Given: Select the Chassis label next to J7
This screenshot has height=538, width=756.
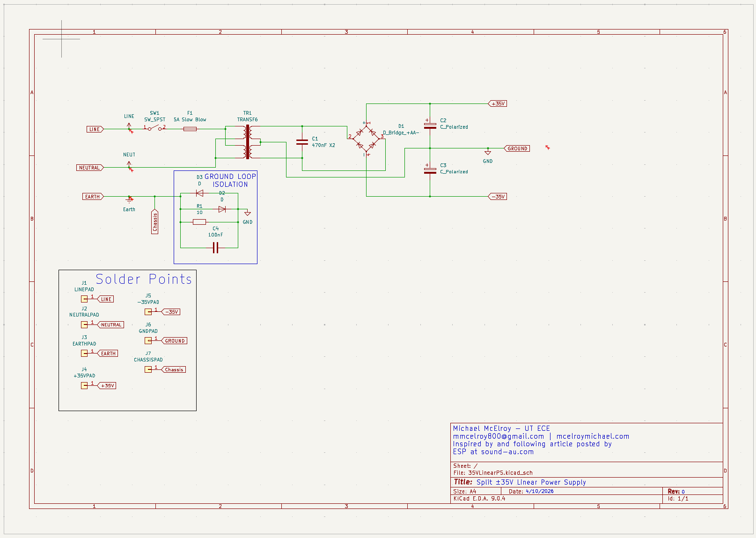Looking at the screenshot, I should click(174, 369).
